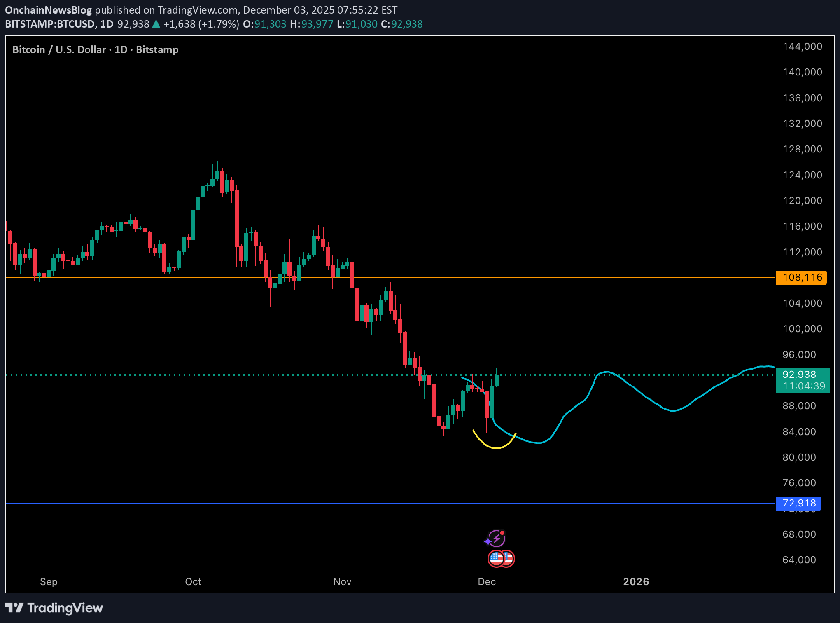Screen dimensions: 840x623
Task: Click the green 92,938 price label with countdown
Action: 802,380
